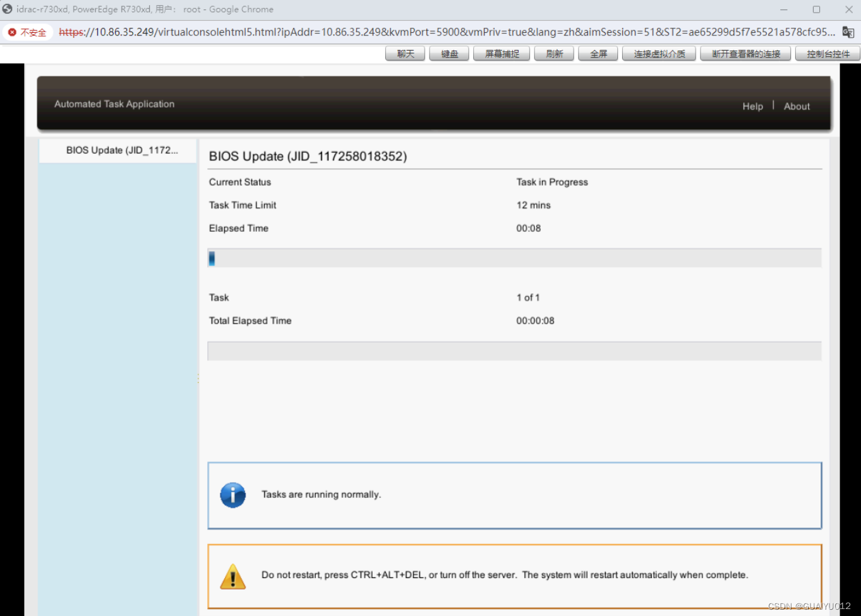This screenshot has height=616, width=861.
Task: Click 连接虚拟介质 virtual media button
Action: click(x=659, y=54)
